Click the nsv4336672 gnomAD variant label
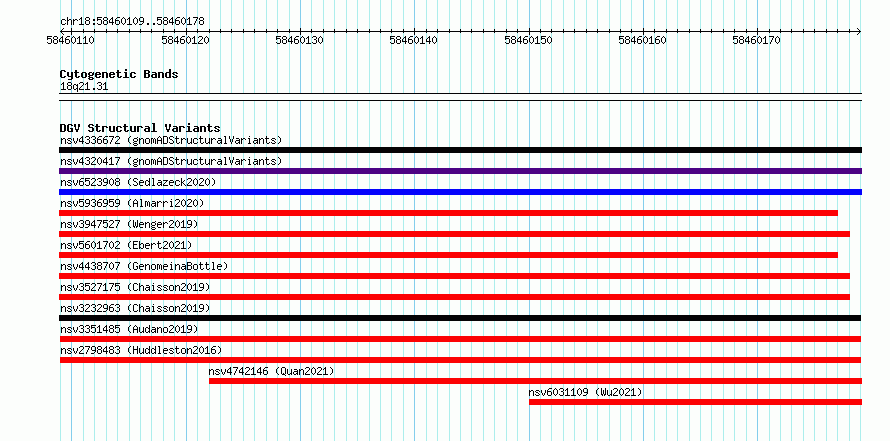 tap(171, 140)
